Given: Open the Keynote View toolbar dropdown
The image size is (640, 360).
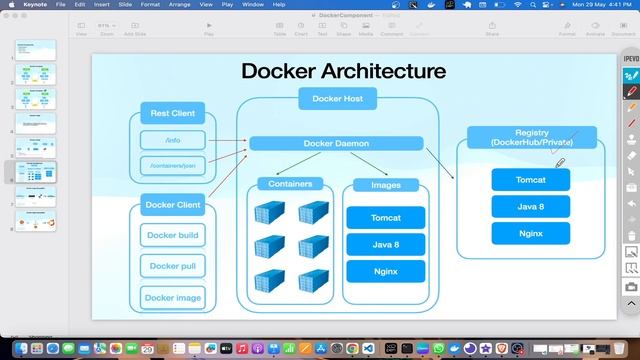Looking at the screenshot, I should 81,29.
